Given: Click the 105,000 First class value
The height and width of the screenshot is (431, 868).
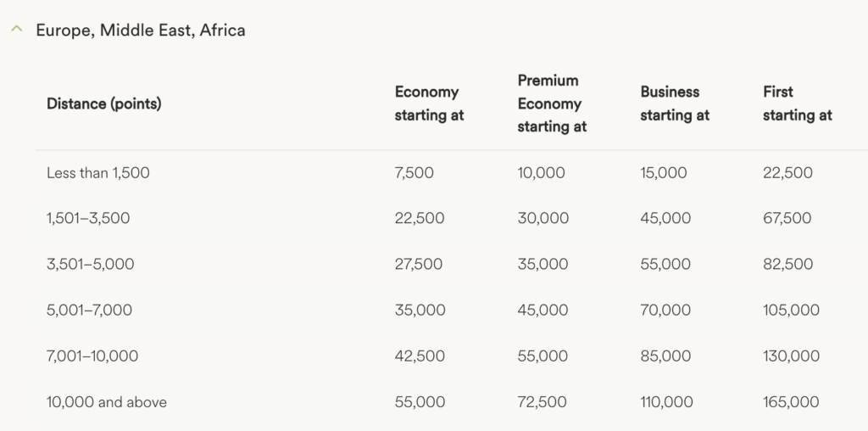Looking at the screenshot, I should point(791,311).
